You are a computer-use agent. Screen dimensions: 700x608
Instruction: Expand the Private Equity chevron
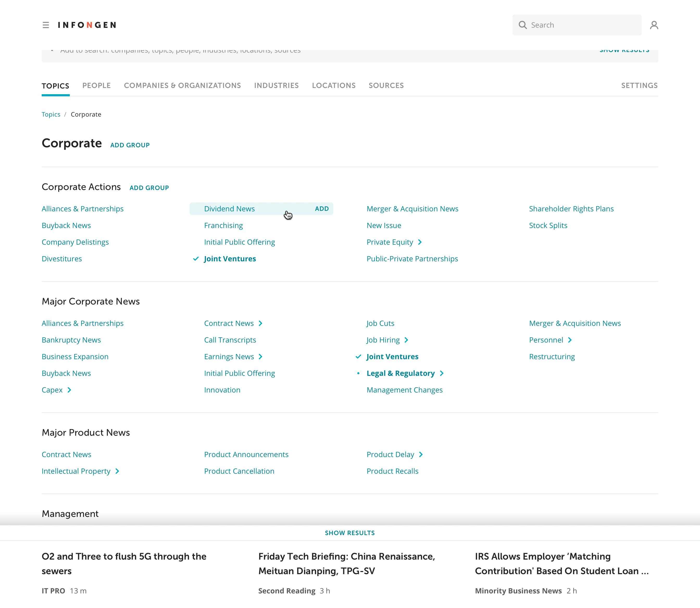420,242
